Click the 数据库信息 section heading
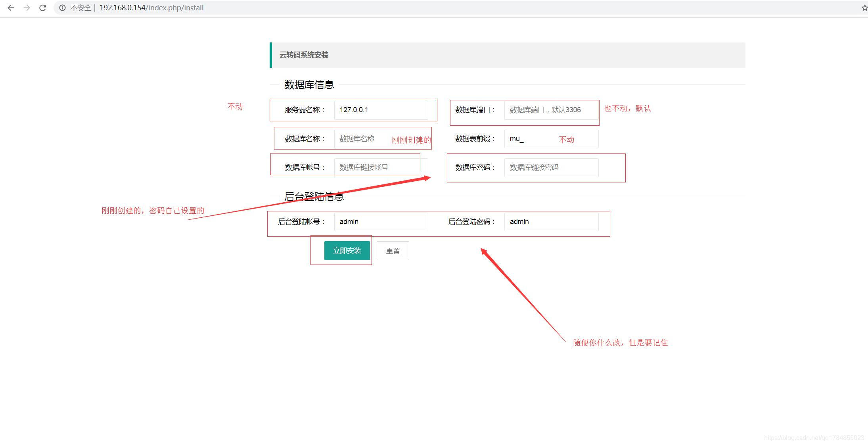The height and width of the screenshot is (445, 868). [309, 84]
